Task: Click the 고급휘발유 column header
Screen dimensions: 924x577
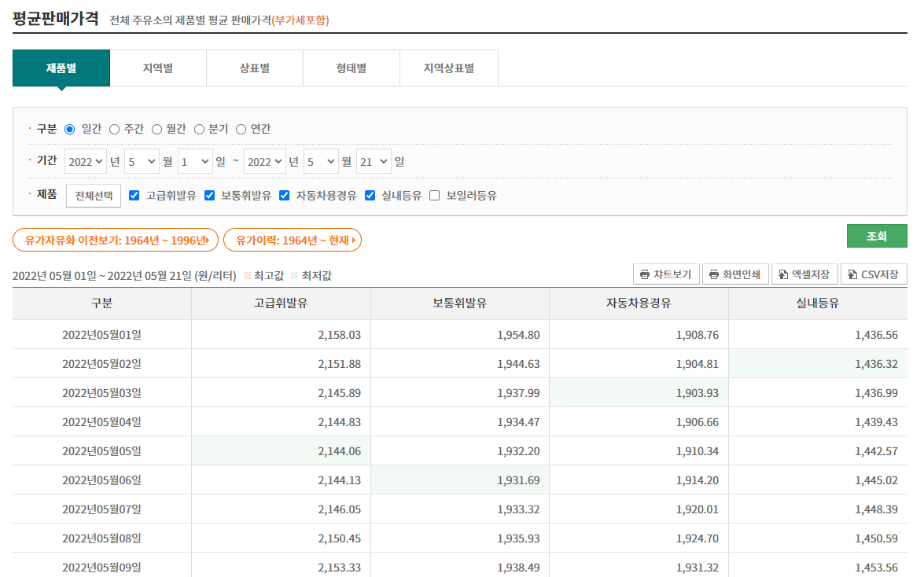Action: pos(281,303)
